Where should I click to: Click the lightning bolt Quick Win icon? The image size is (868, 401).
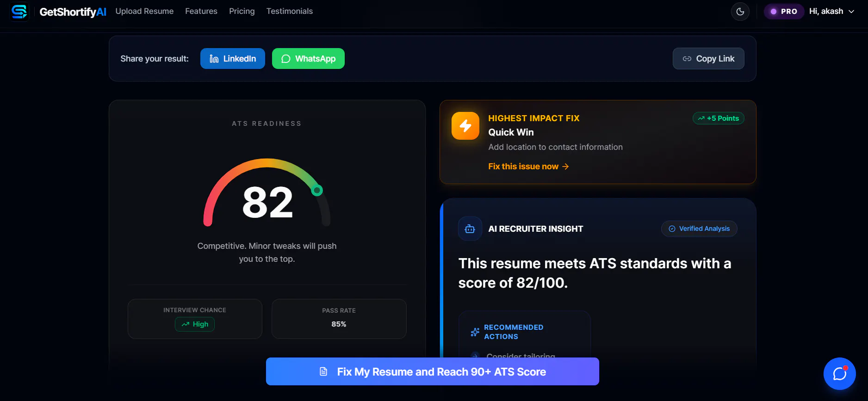click(x=465, y=126)
